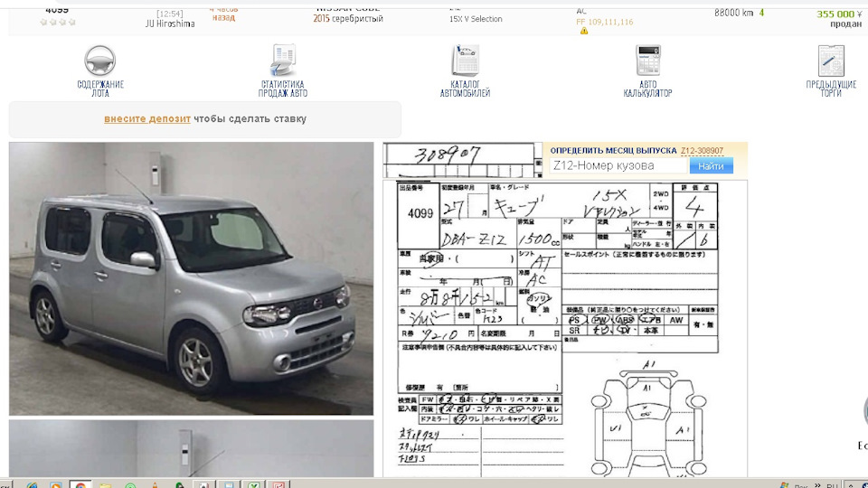The width and height of the screenshot is (868, 488).
Task: Open the Каталог автомобилей icon
Action: [x=465, y=61]
